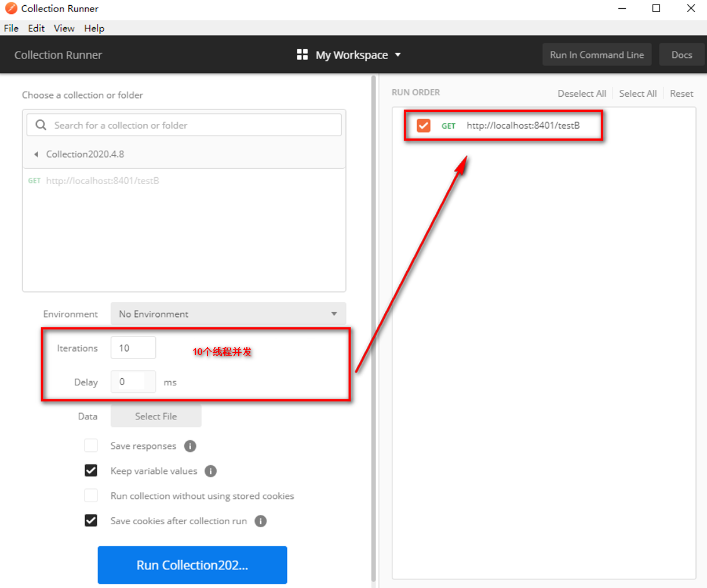Open the Edit menu
The image size is (707, 588).
point(37,28)
